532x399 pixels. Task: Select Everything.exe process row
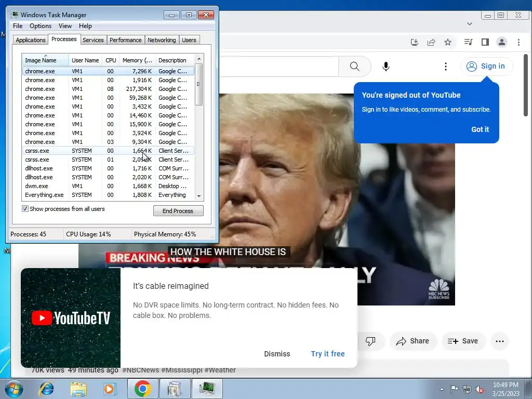[x=108, y=195]
